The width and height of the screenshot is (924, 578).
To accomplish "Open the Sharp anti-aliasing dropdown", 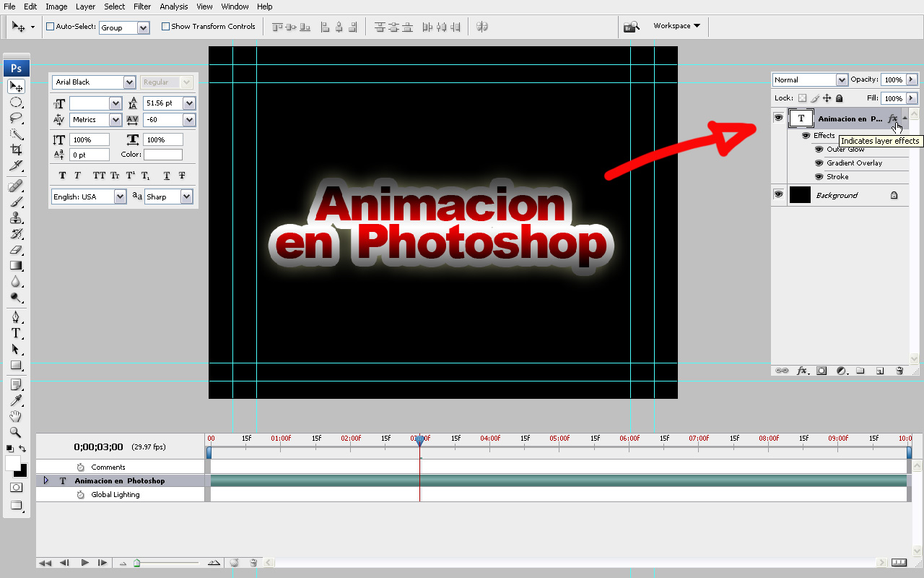I will (x=186, y=197).
